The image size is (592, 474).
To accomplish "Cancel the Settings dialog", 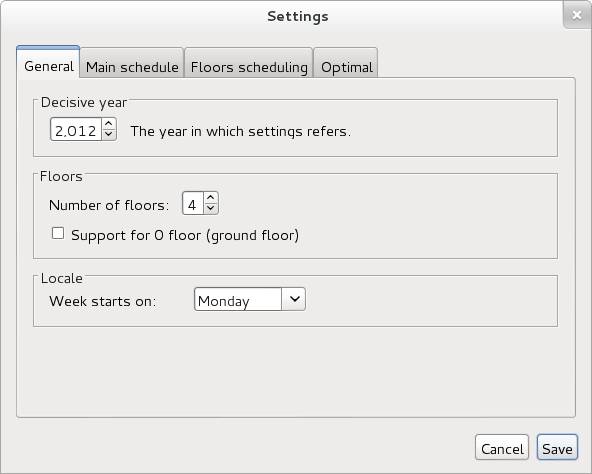I will (502, 447).
